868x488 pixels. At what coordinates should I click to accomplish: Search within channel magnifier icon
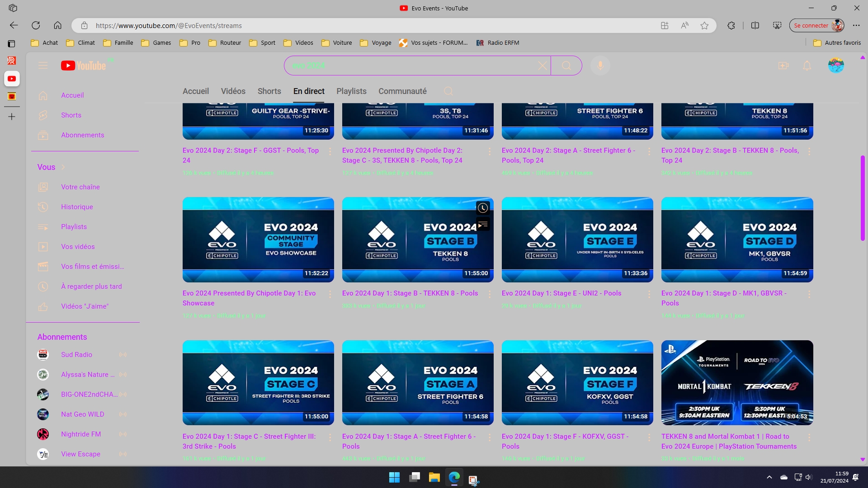point(448,91)
